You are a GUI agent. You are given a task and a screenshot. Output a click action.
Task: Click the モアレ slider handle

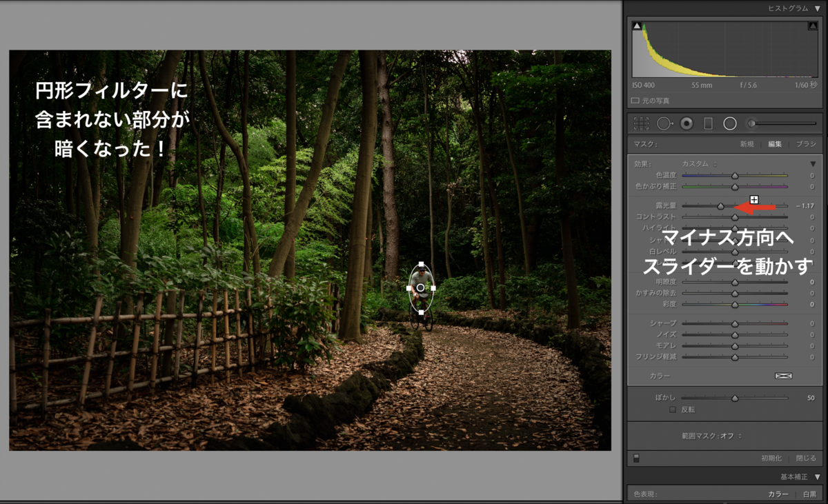click(x=735, y=346)
